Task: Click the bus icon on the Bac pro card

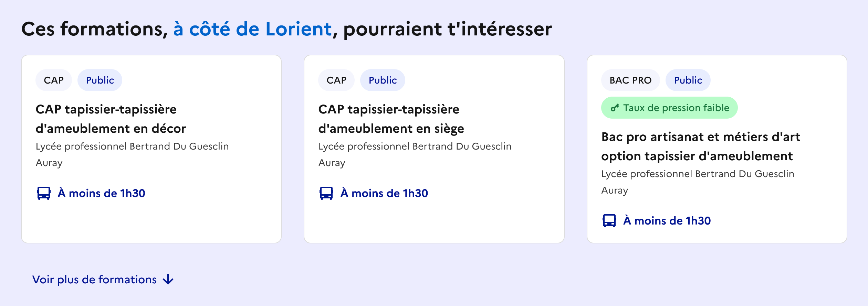Action: [609, 221]
